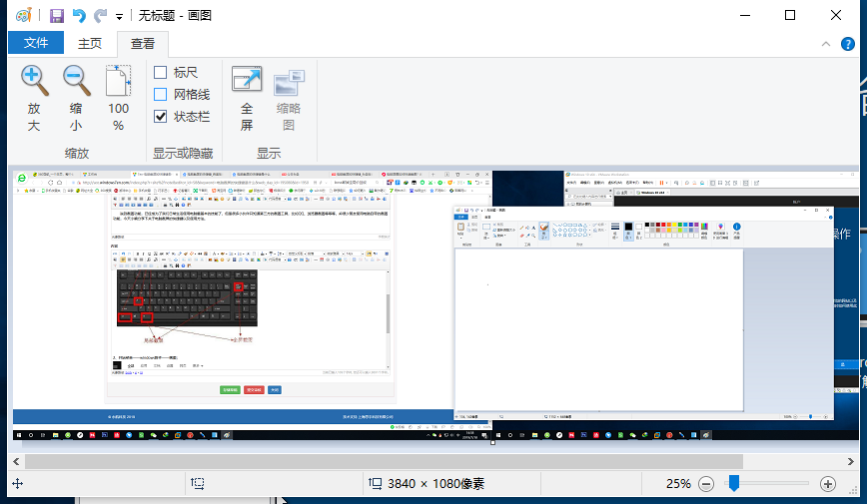Click the minus zoom button in the status bar
Viewport: 867px width, 504px height.
pos(706,483)
